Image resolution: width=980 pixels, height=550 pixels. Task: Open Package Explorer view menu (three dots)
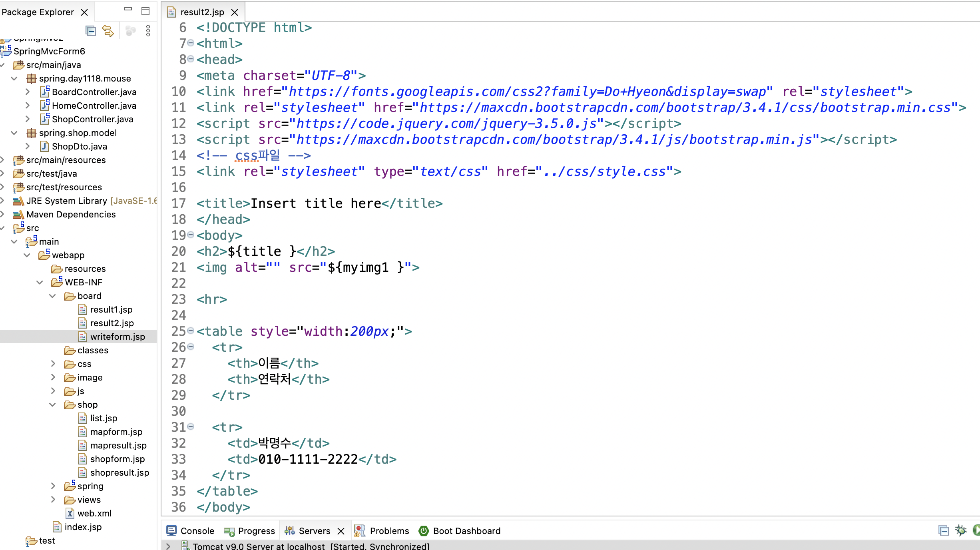[148, 31]
